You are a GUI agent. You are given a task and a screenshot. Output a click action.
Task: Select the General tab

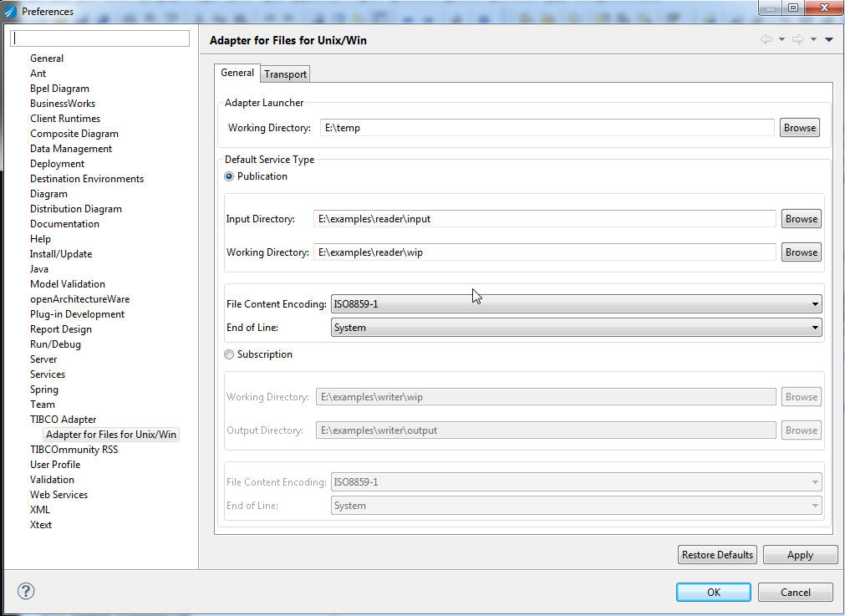pos(237,73)
